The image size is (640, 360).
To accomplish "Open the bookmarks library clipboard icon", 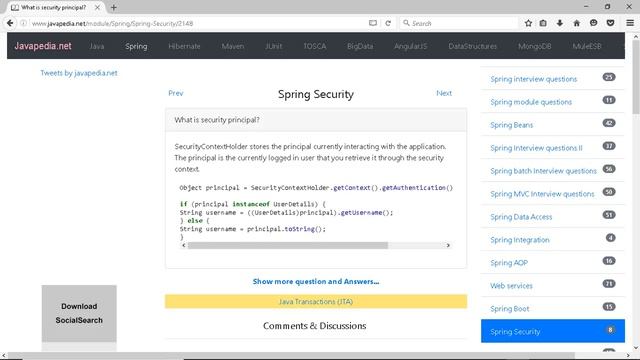I will coord(543,23).
